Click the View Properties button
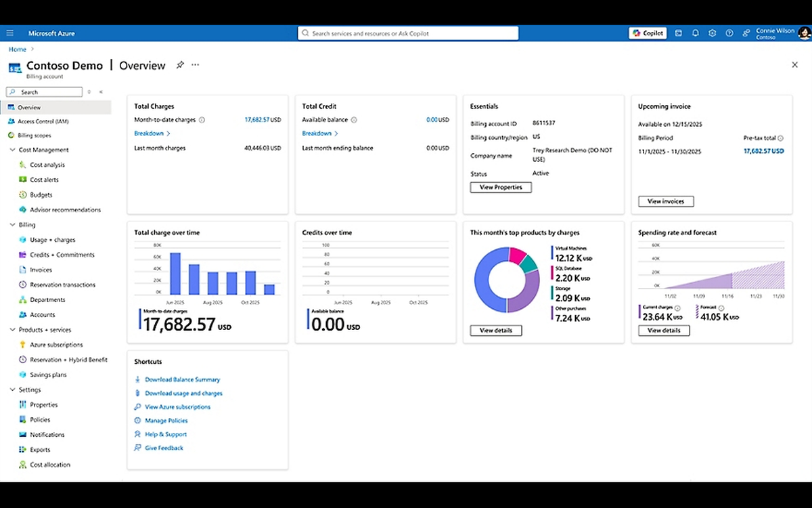This screenshot has width=812, height=508. (501, 188)
